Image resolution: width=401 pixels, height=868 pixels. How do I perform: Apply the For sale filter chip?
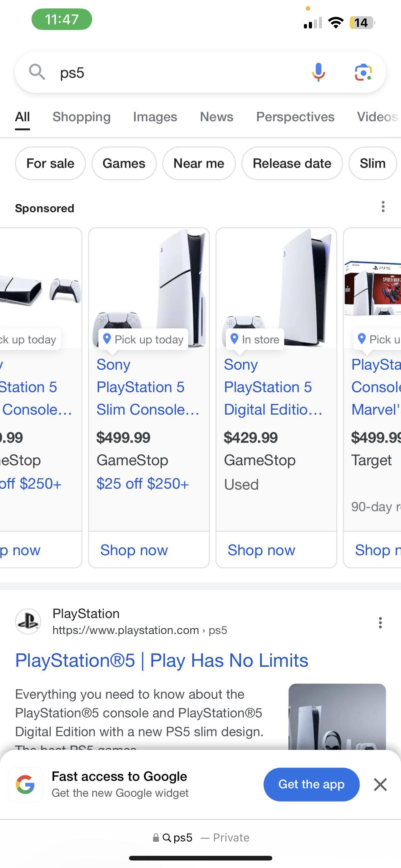click(x=50, y=163)
